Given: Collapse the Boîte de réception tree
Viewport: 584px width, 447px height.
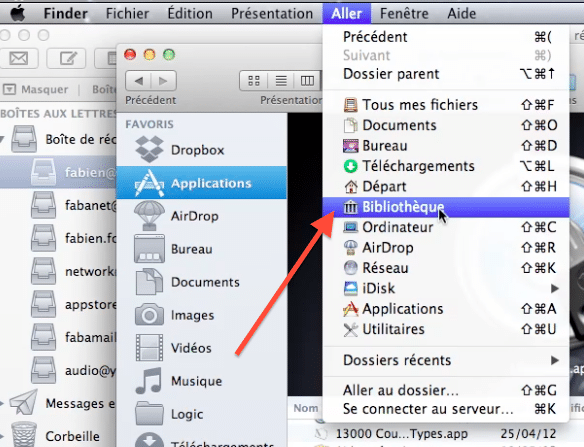Looking at the screenshot, I should tap(2, 140).
